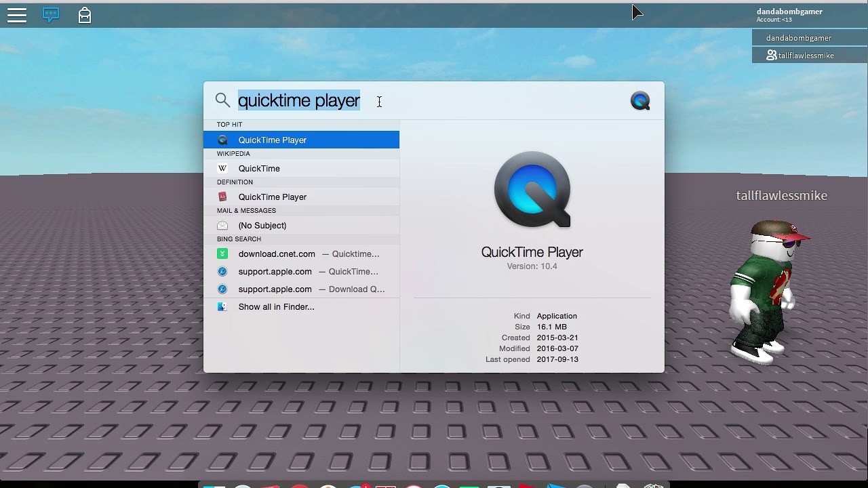Image resolution: width=868 pixels, height=488 pixels.
Task: Click the tallflawlessmike avatar character
Action: point(766,291)
